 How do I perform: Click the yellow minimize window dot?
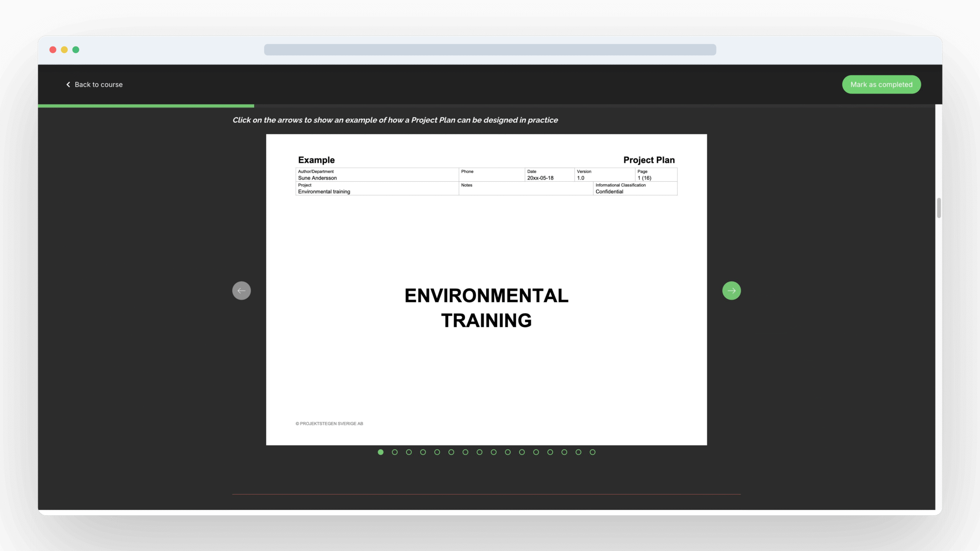tap(64, 50)
